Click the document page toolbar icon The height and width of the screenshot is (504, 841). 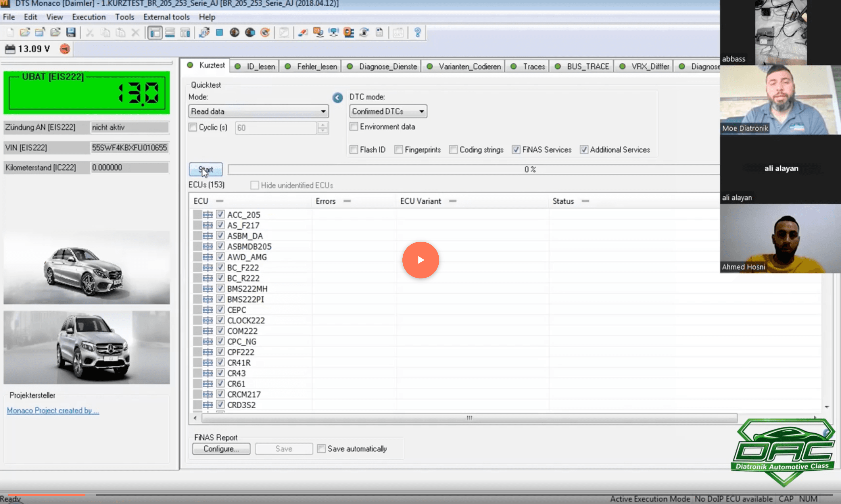pos(379,32)
